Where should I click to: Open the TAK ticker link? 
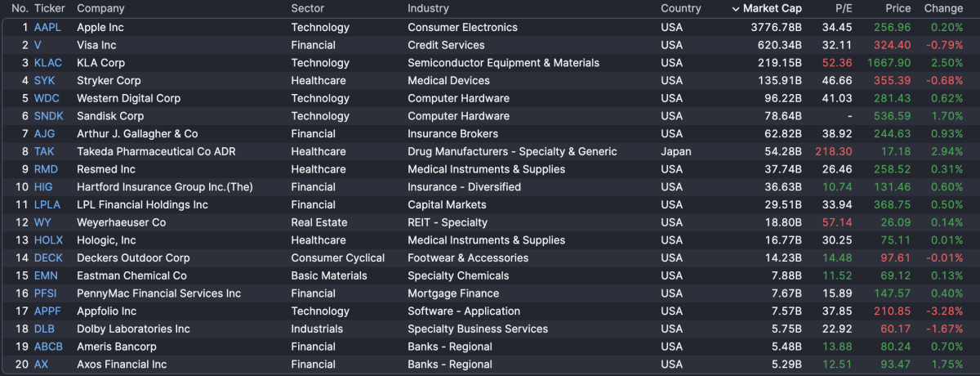44,151
